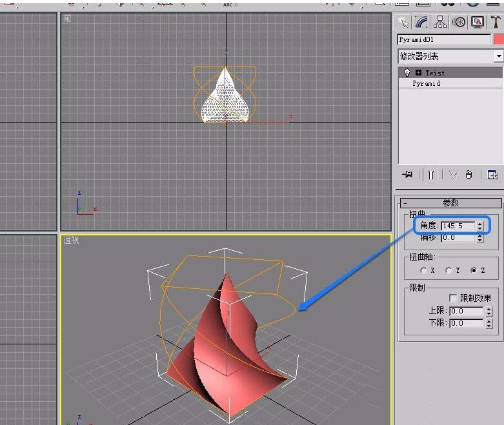Select Pyramid in the modifier stack
The image size is (504, 425).
pyautogui.click(x=427, y=83)
